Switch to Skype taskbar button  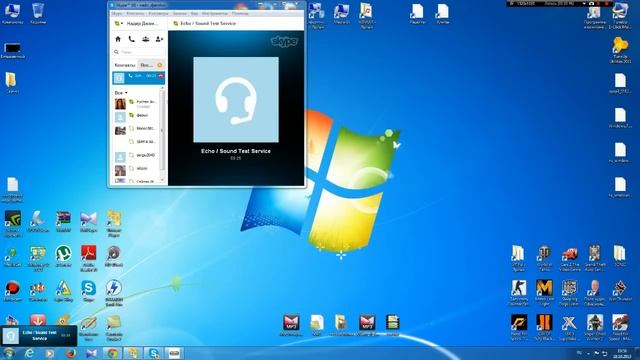pyautogui.click(x=154, y=353)
